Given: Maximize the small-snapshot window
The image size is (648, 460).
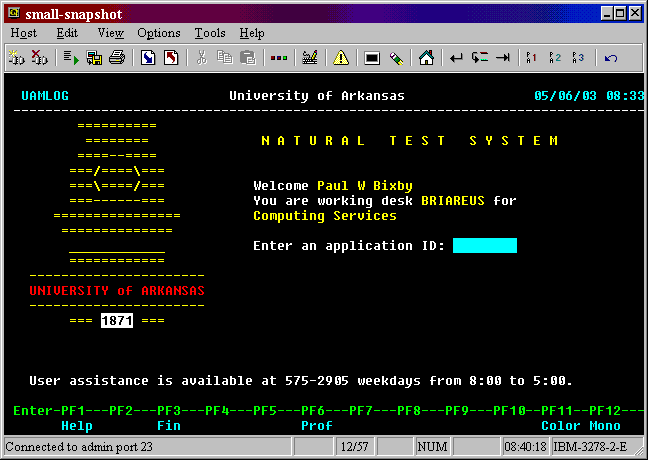Looking at the screenshot, I should pyautogui.click(x=620, y=14).
